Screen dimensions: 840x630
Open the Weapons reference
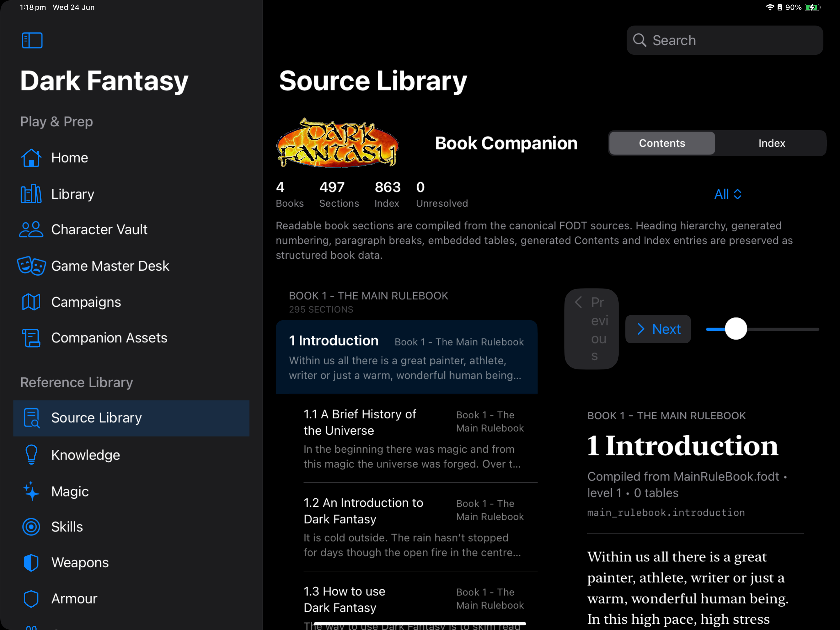[131, 563]
